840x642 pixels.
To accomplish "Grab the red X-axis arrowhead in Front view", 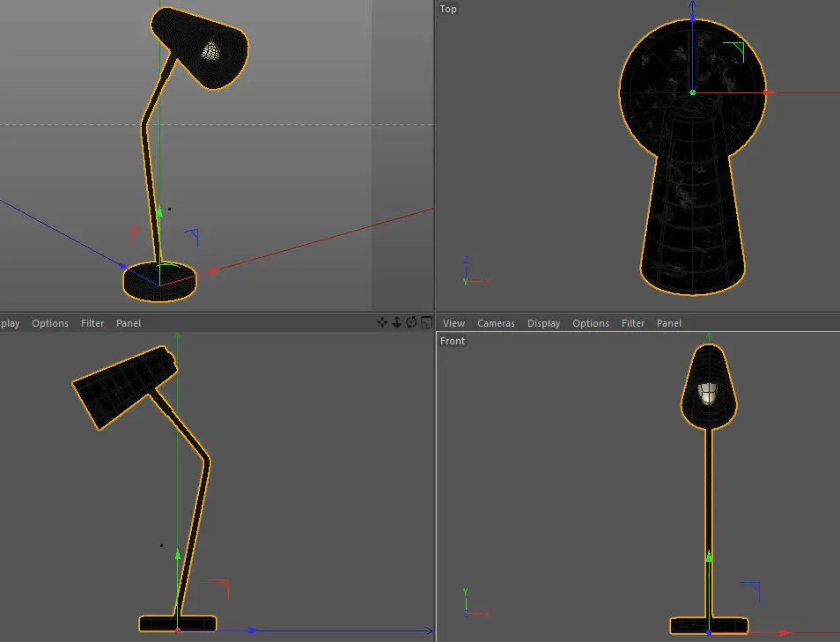I will (785, 633).
